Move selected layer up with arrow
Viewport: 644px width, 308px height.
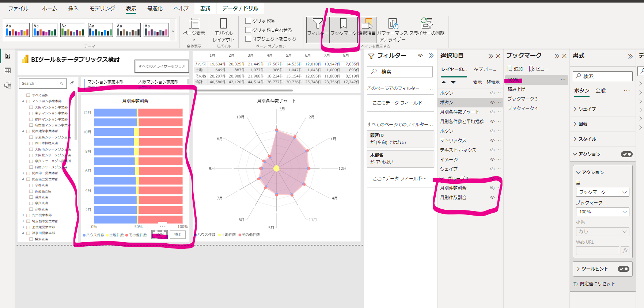point(444,82)
